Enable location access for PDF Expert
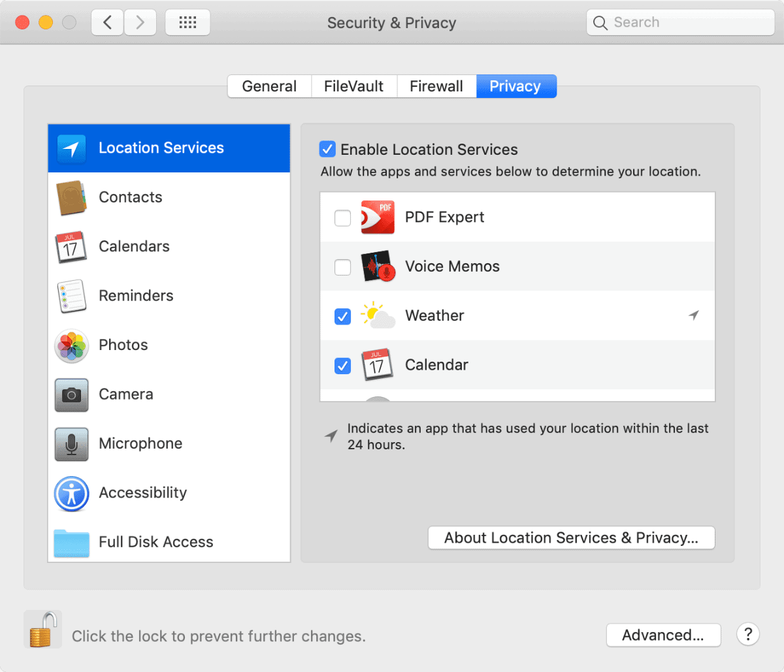Viewport: 784px width, 672px height. click(x=342, y=217)
